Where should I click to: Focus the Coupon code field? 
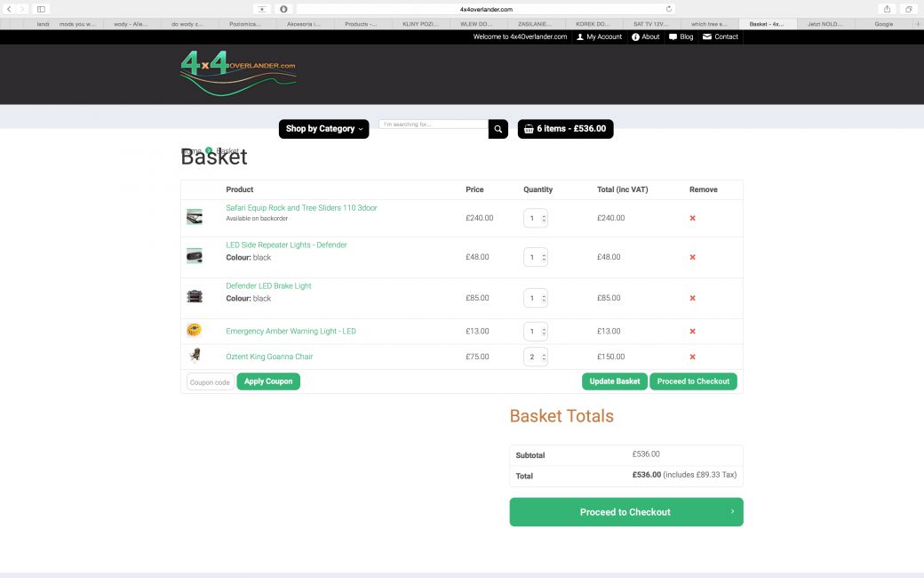(x=211, y=382)
